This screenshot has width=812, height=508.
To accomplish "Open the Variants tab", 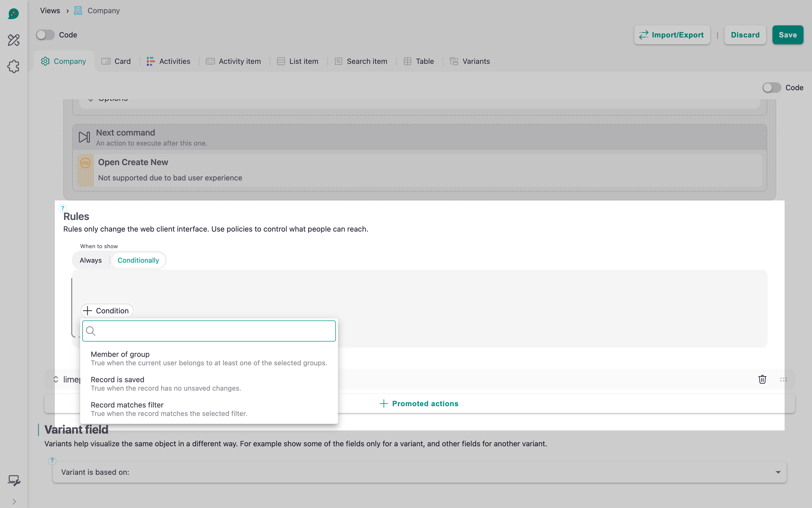I will tap(470, 61).
